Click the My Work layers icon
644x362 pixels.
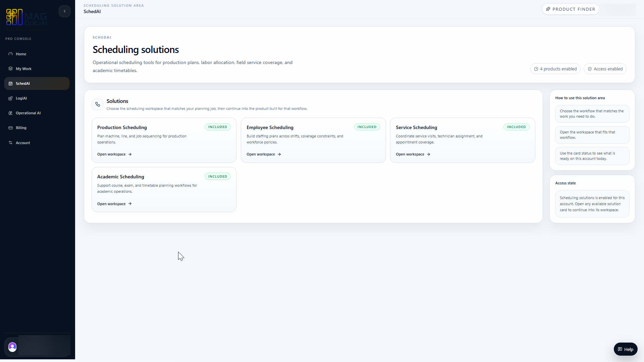coord(10,69)
